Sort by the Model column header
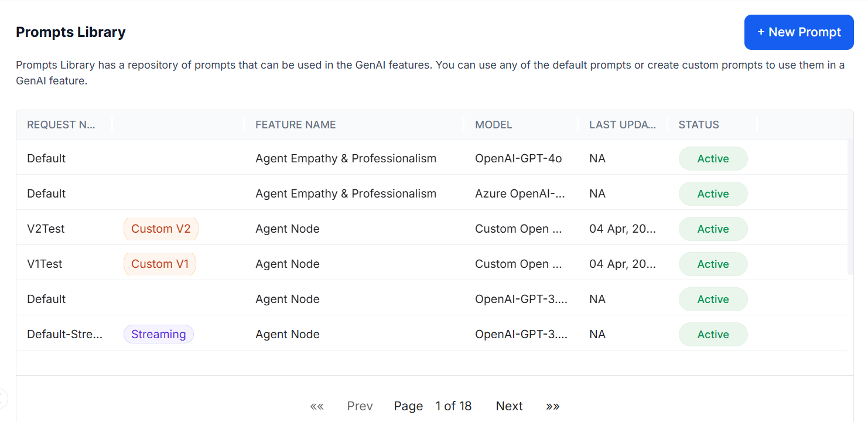The width and height of the screenshot is (868, 422). coord(494,125)
